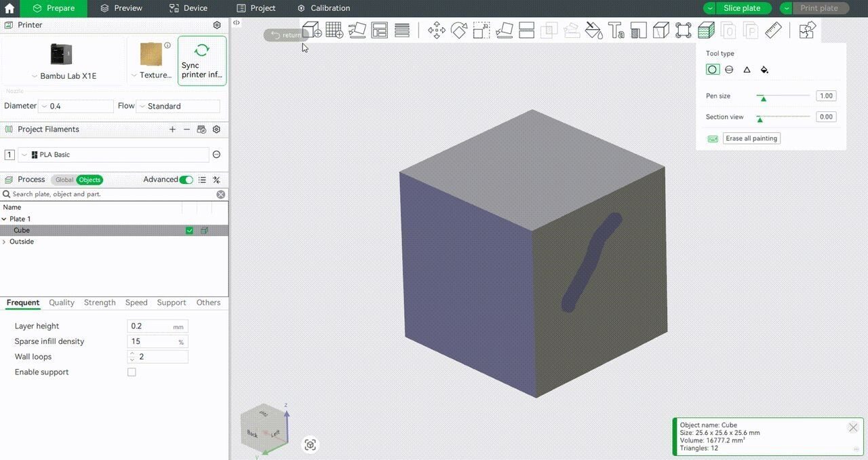Uncheck the Cube visibility checkbox in object list
Screen dimensions: 868x460
189,230
